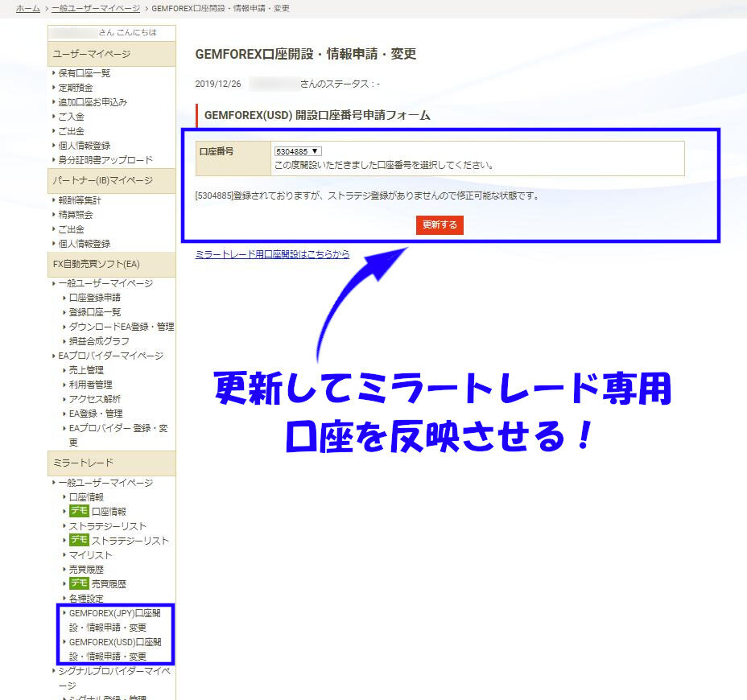The height and width of the screenshot is (700, 747).
Task: Open シグナルプロバイダーマイページ in the sidebar
Action: [x=114, y=678]
